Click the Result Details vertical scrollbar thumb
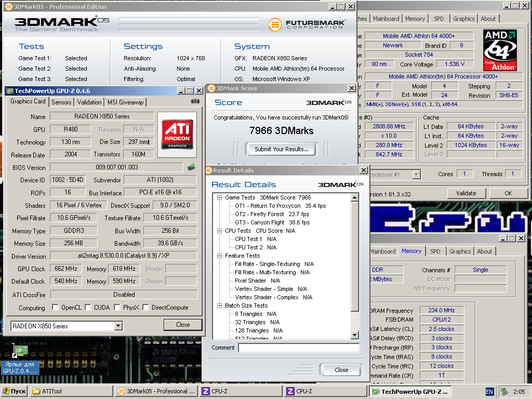Image resolution: width=532 pixels, height=399 pixels. point(354,257)
